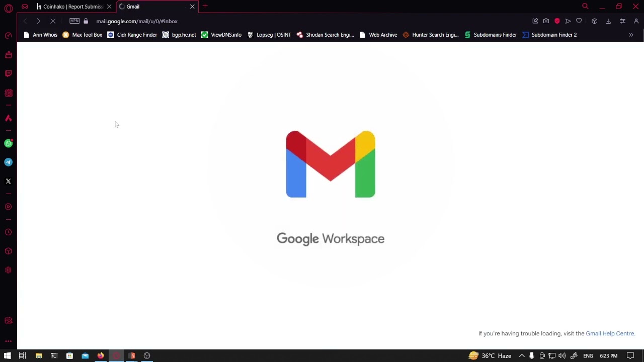Open the VPN badge in address bar
This screenshot has width=644, height=362.
point(74,21)
